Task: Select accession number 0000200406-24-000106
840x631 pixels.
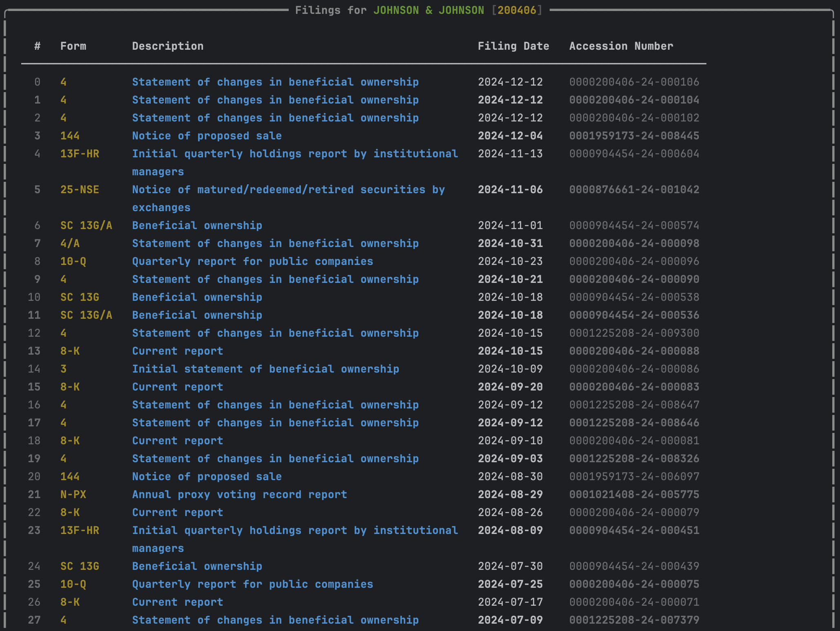Action: (634, 82)
